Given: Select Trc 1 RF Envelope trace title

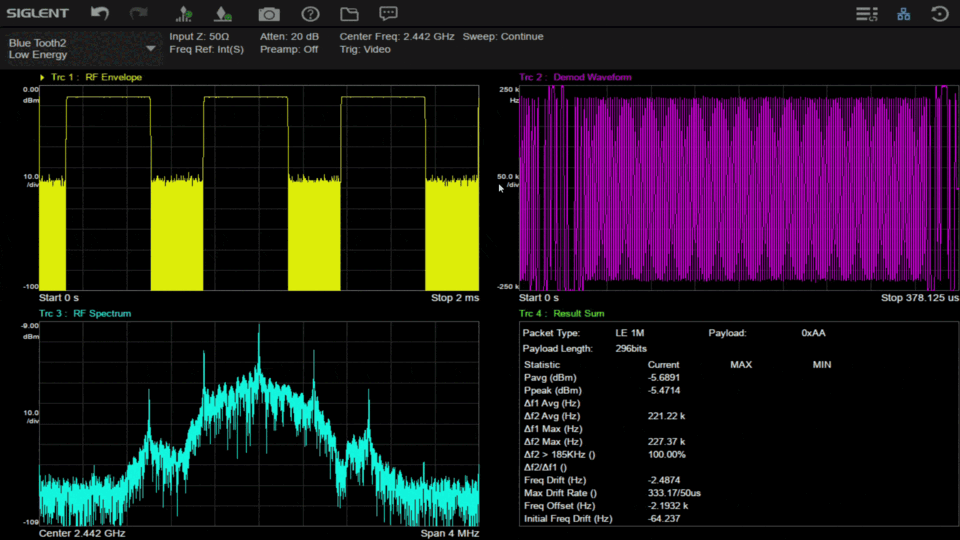Looking at the screenshot, I should coord(96,77).
